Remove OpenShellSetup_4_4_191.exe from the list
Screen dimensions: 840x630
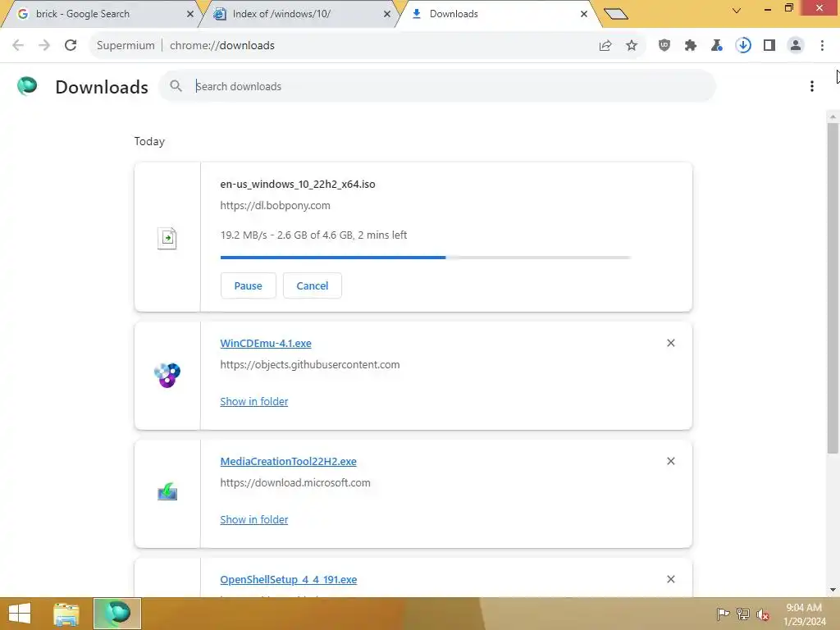[671, 579]
